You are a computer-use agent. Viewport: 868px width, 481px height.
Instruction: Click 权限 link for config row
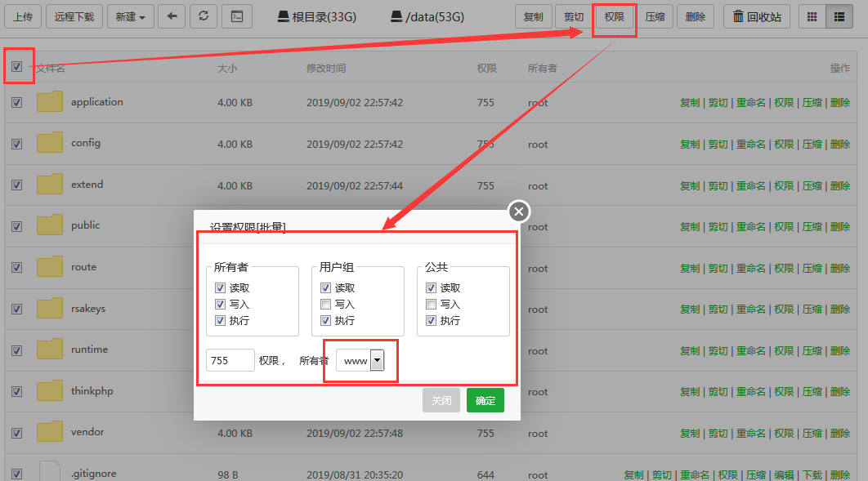(x=784, y=144)
